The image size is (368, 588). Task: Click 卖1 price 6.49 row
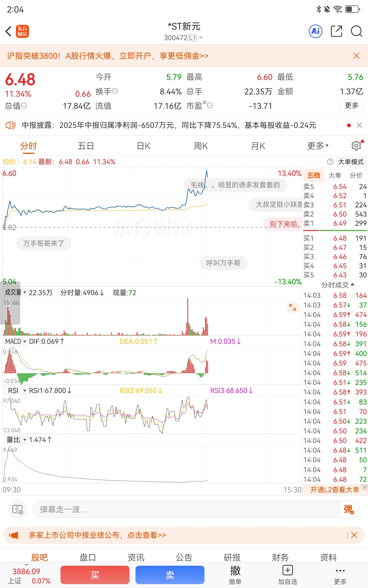335,223
